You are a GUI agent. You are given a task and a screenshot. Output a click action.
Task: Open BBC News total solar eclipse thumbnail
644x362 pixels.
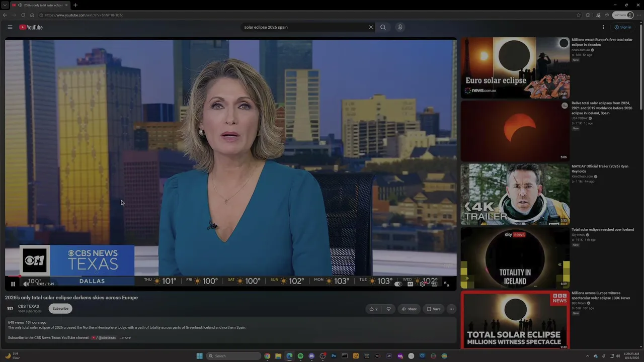pyautogui.click(x=515, y=321)
